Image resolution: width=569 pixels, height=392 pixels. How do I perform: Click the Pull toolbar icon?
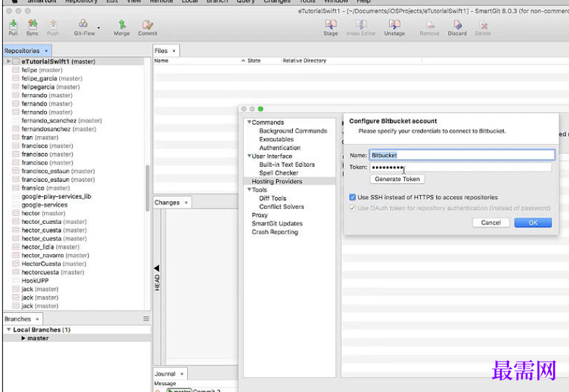click(13, 28)
